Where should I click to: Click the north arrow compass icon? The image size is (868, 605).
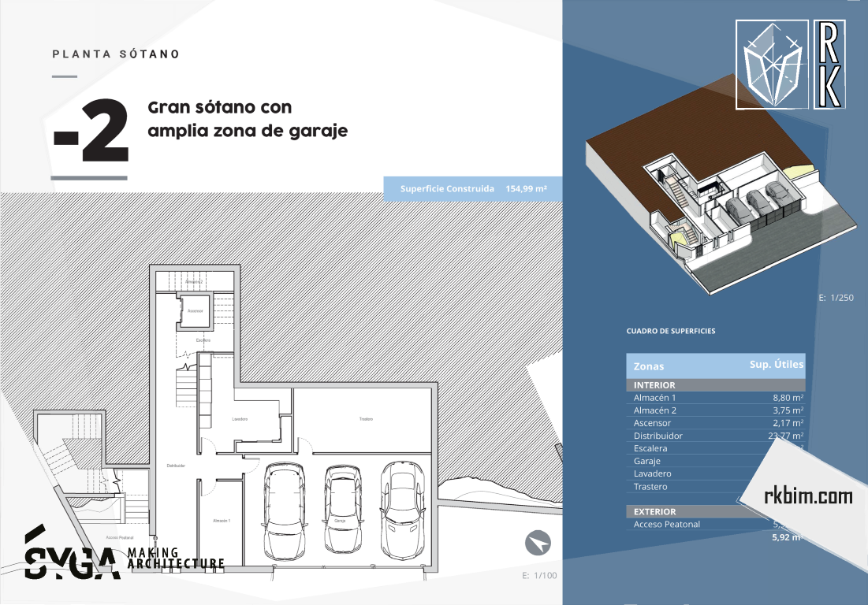point(538,543)
